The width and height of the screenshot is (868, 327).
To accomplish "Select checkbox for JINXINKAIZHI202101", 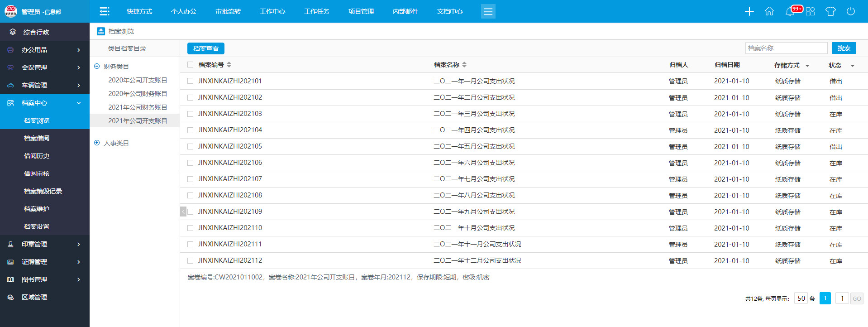I will pos(190,81).
